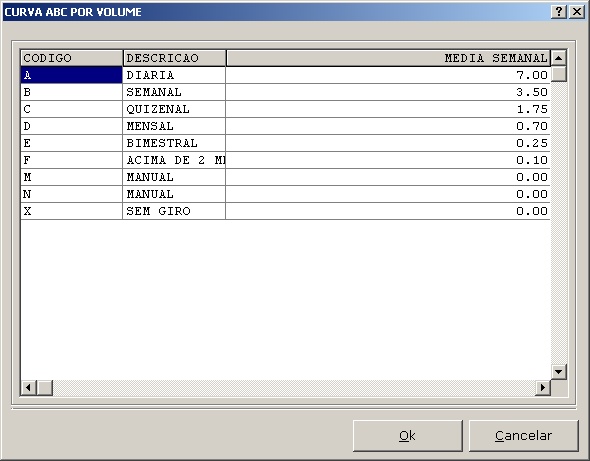Click vertical scrollbar down arrow

pos(559,372)
